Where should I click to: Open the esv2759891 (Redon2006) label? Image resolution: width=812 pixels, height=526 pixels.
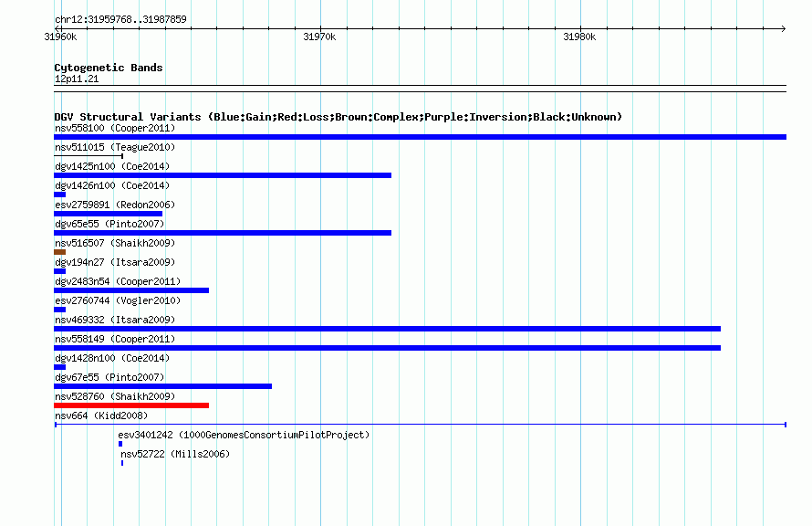pyautogui.click(x=115, y=205)
